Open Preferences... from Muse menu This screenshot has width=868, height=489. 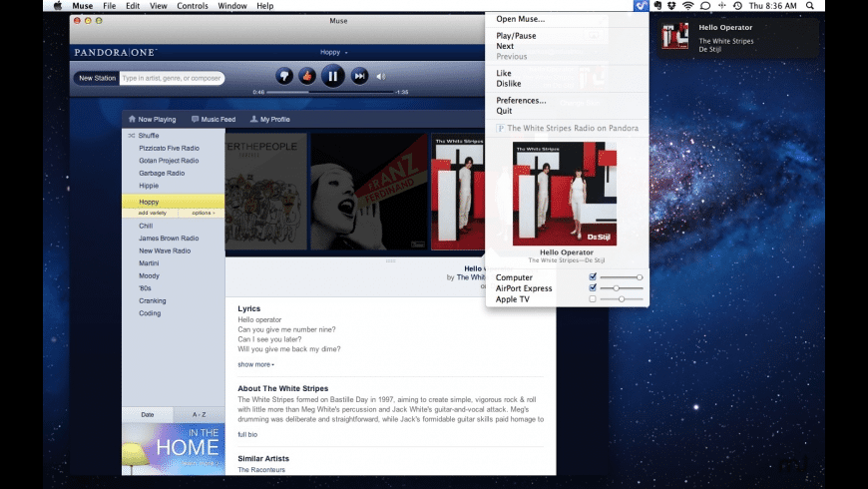pyautogui.click(x=521, y=100)
